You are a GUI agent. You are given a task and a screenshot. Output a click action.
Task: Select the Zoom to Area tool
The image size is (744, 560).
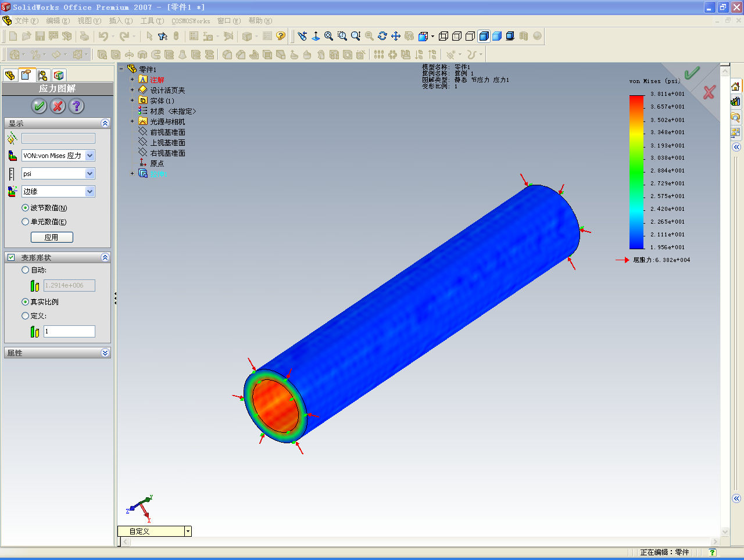[x=342, y=36]
